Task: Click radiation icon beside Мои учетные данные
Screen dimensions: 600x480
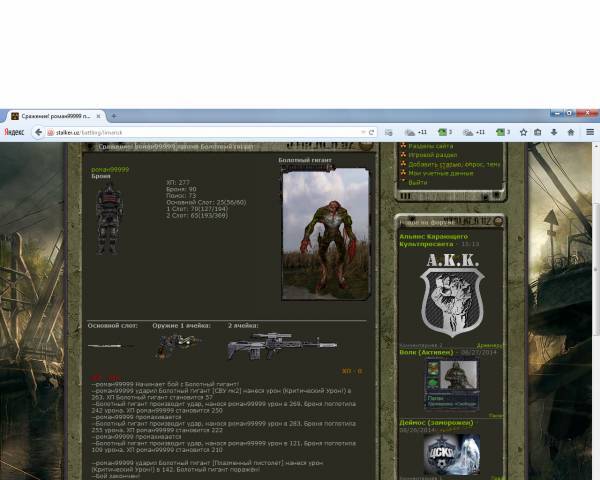Action: point(403,173)
